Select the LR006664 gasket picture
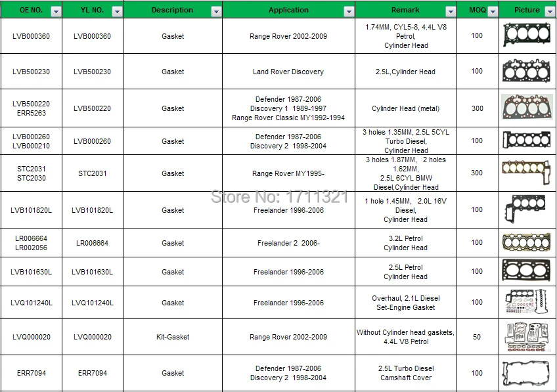This screenshot has width=557, height=392. (x=527, y=242)
